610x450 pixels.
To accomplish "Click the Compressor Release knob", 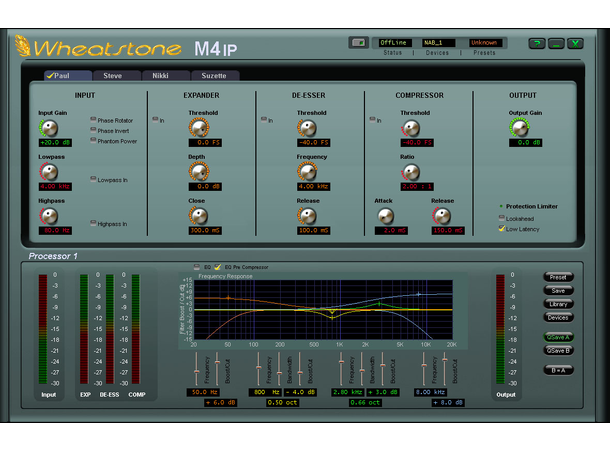I will pyautogui.click(x=442, y=216).
